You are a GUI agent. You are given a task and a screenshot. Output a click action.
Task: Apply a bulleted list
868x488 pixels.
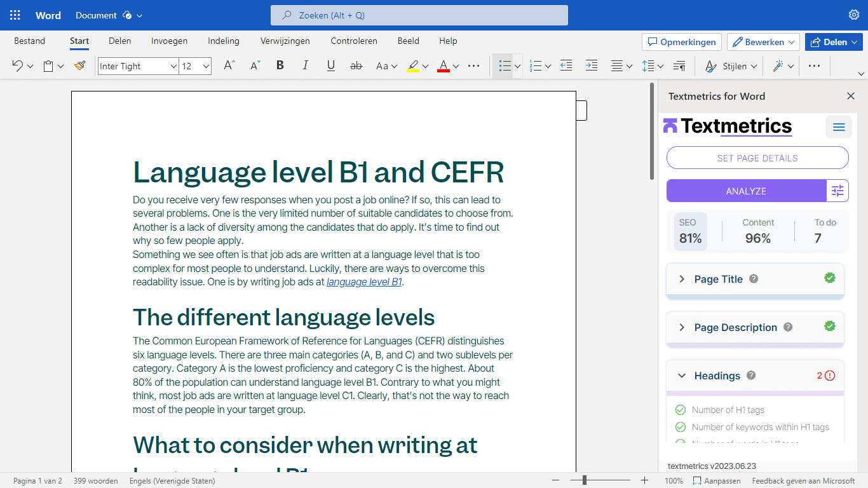(x=505, y=65)
